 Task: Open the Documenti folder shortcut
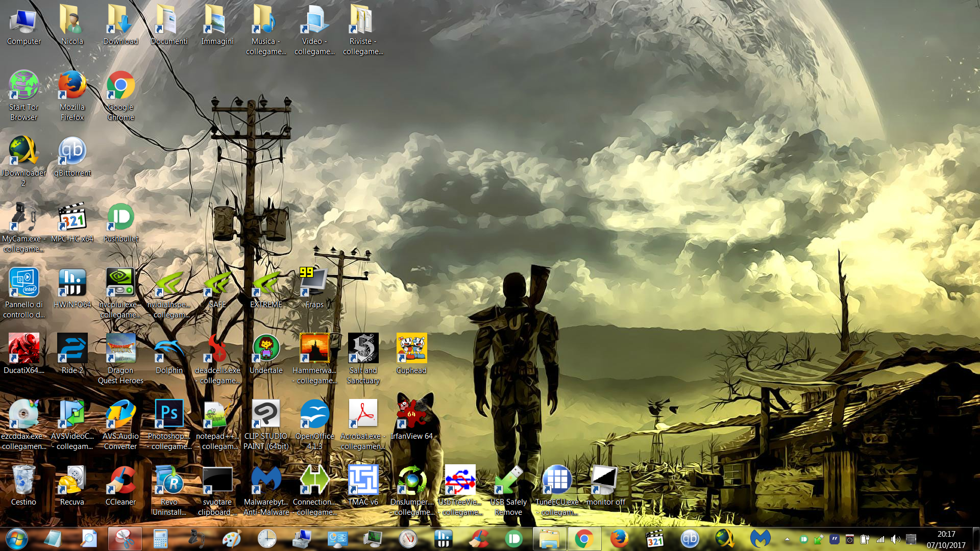169,26
